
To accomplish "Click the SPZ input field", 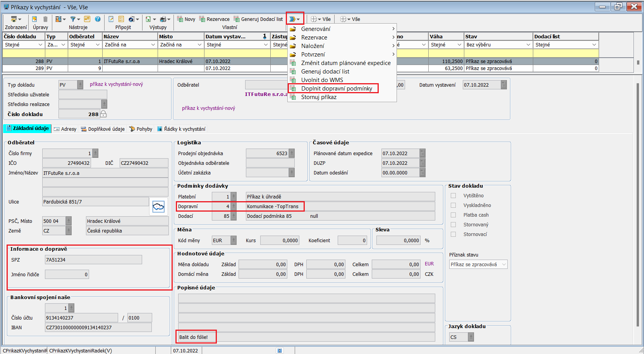I will [93, 260].
